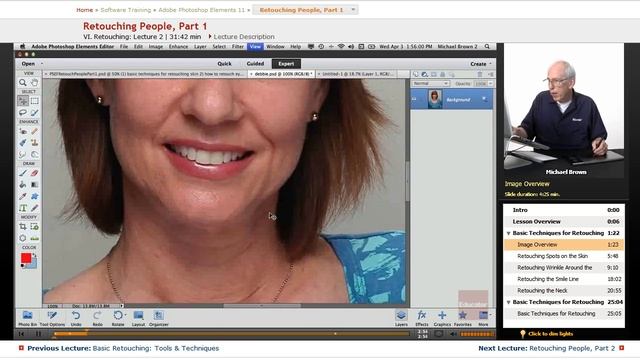Select the Brush tool in Draw
This screenshot has height=360, width=640.
coord(23,173)
